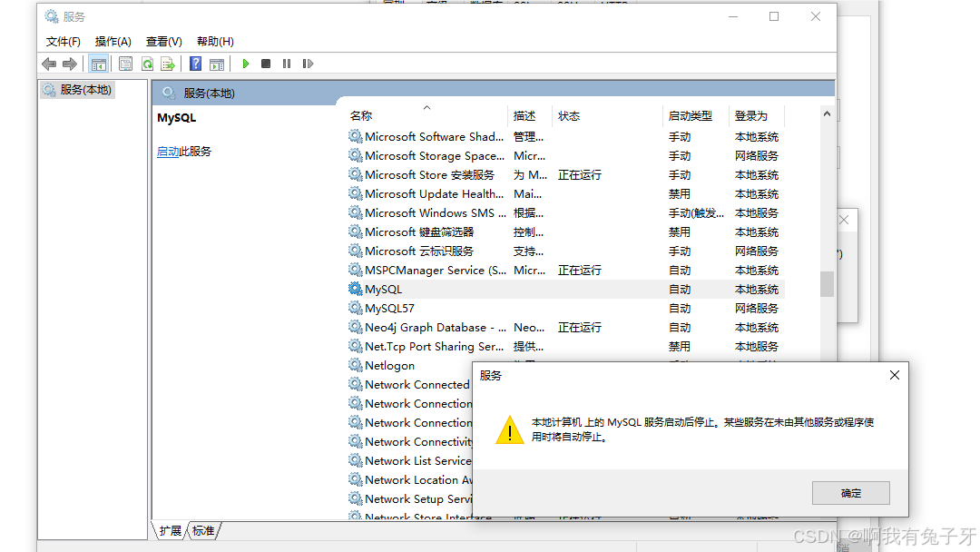980x552 pixels.
Task: Select the Network Connected service row
Action: click(409, 384)
